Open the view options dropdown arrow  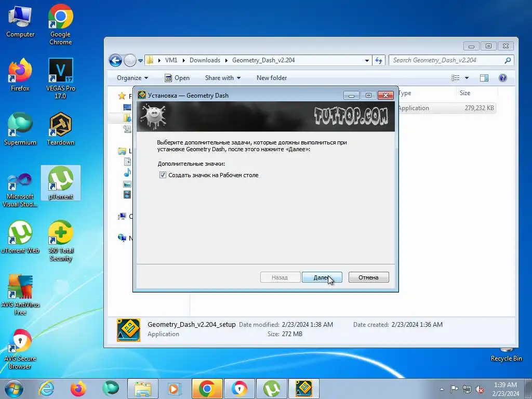click(467, 78)
